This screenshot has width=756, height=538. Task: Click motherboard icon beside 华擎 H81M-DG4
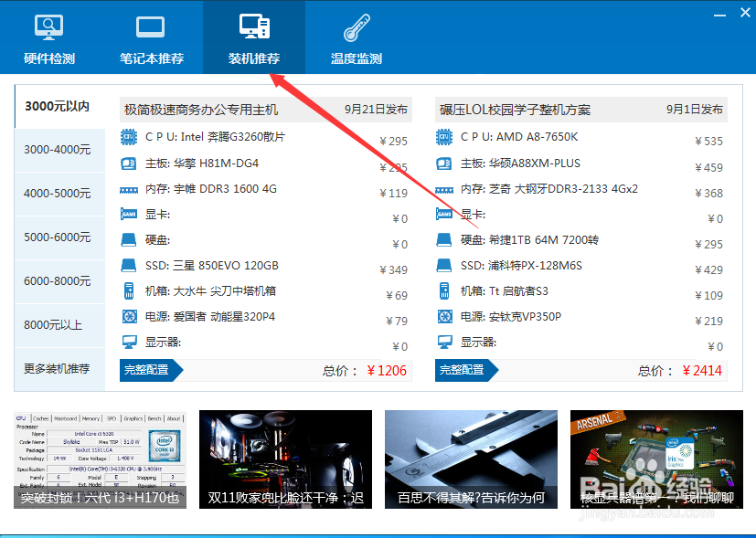point(129,164)
